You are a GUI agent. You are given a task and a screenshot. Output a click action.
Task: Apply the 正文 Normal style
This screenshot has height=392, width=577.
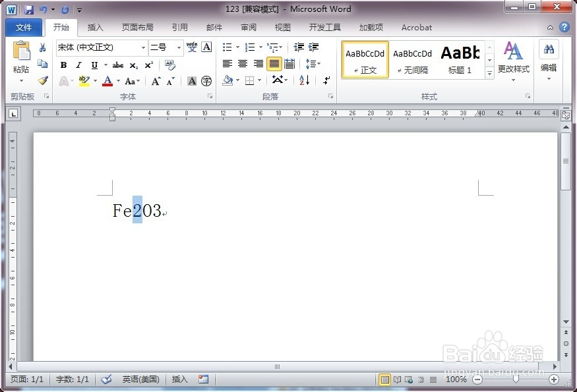(365, 59)
